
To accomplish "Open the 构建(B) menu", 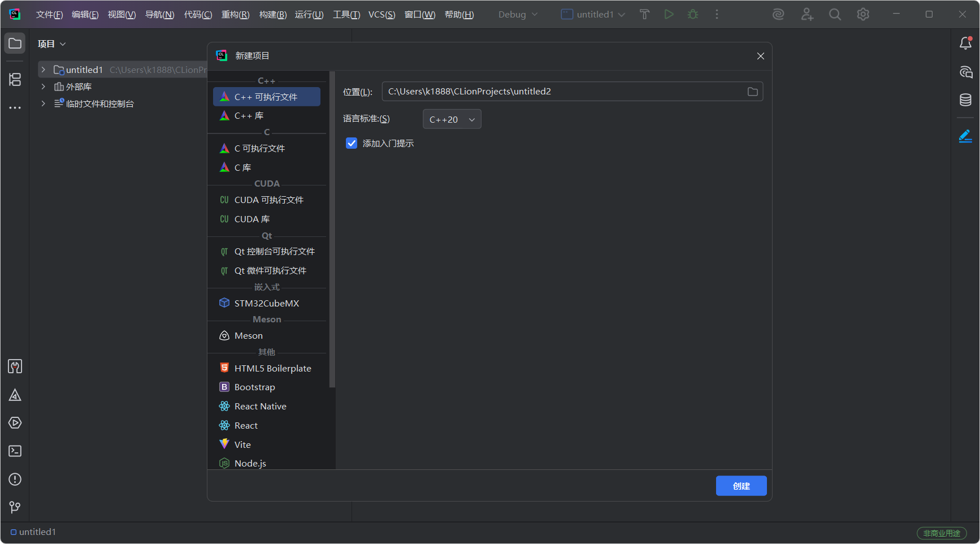I will pos(273,15).
